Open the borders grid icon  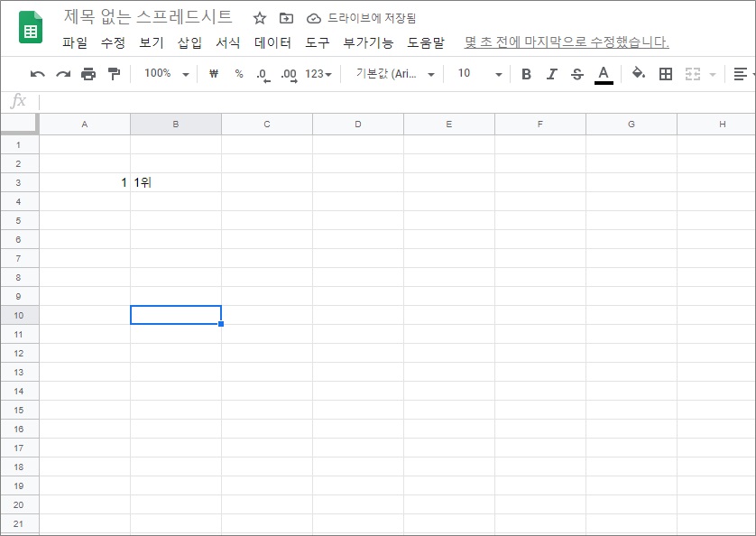[666, 74]
